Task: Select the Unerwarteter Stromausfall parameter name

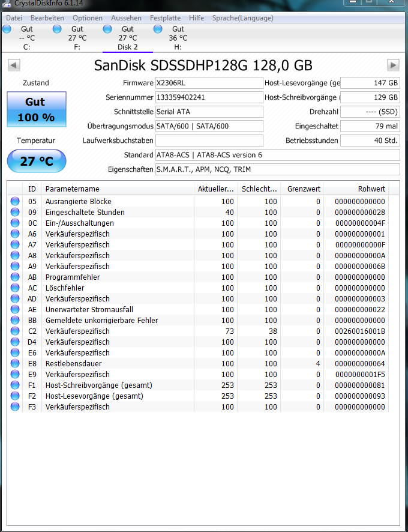Action: pos(89,309)
